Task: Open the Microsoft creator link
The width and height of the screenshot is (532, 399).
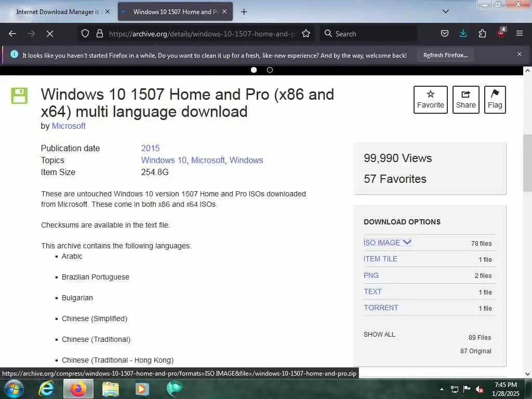Action: 69,126
